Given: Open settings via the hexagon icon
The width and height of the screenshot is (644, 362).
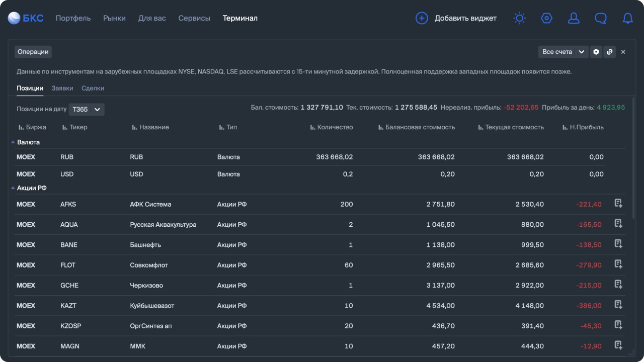Looking at the screenshot, I should (x=546, y=18).
